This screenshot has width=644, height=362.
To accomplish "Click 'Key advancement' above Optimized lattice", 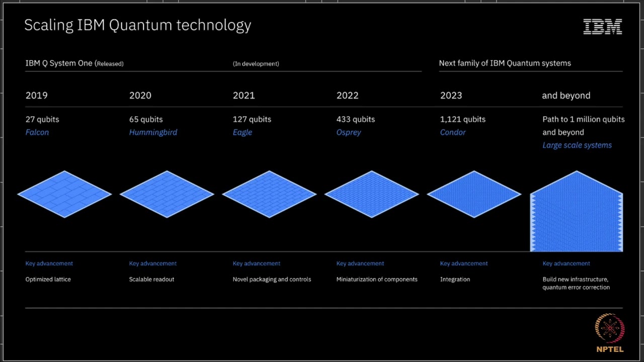I will coord(49,263).
